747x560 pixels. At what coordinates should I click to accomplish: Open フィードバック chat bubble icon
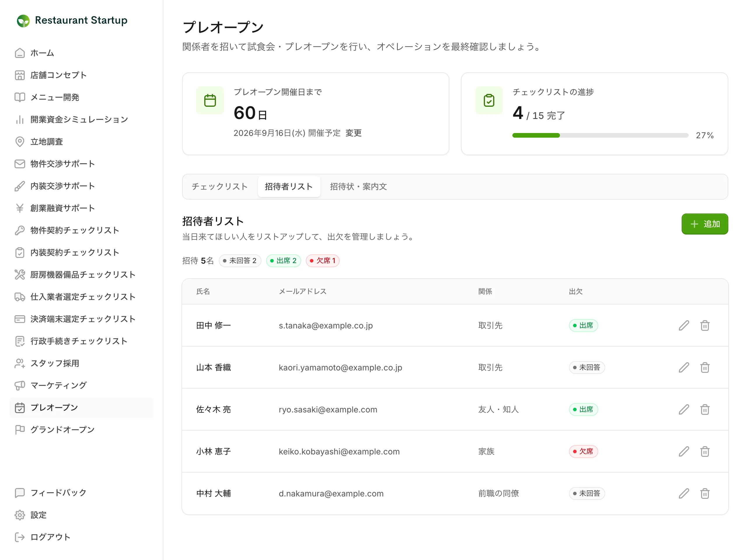pos(20,493)
